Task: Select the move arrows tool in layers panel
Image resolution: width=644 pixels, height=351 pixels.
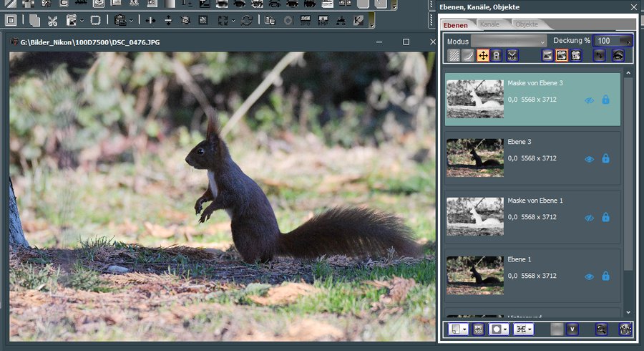Action: pos(483,55)
